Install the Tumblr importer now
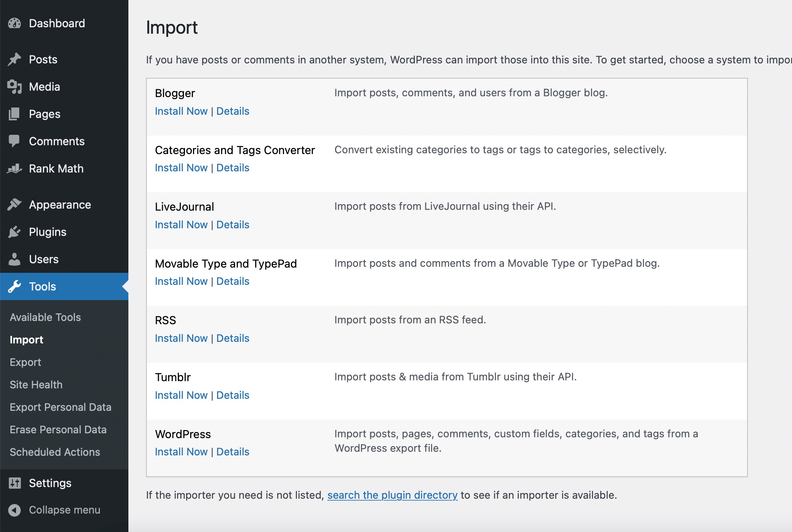Screen dimensions: 792x532 pyautogui.click(x=181, y=395)
